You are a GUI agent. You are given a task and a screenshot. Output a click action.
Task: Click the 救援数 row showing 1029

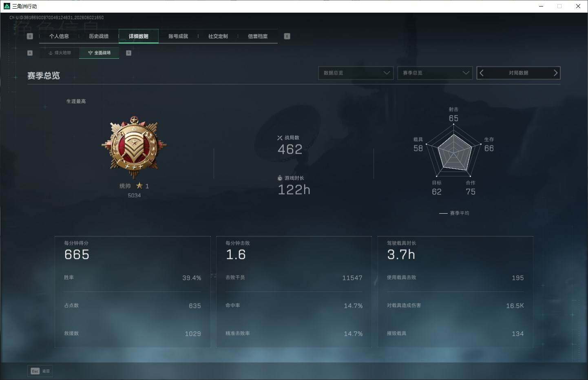click(x=133, y=334)
